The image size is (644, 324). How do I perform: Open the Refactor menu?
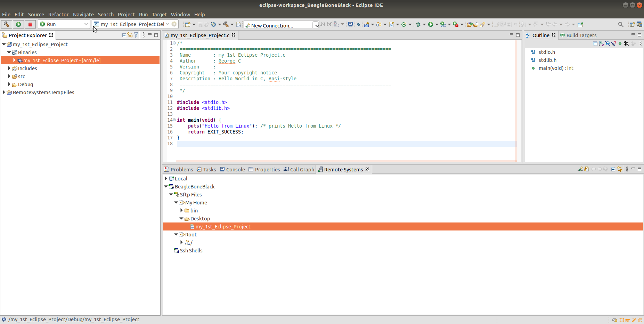[58, 15]
